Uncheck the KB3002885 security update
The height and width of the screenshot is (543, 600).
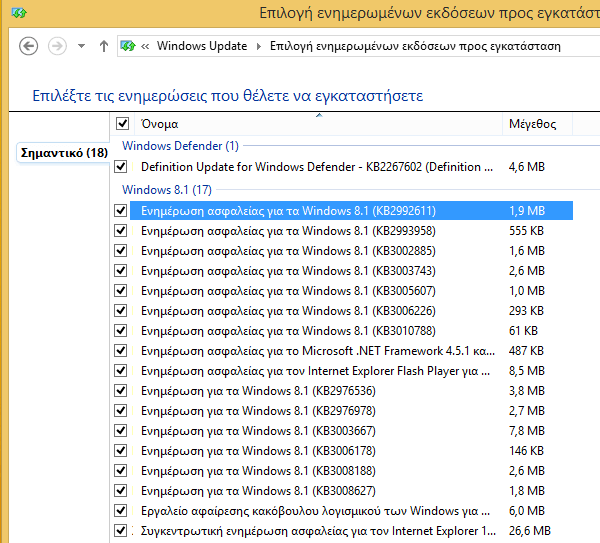[x=121, y=250]
